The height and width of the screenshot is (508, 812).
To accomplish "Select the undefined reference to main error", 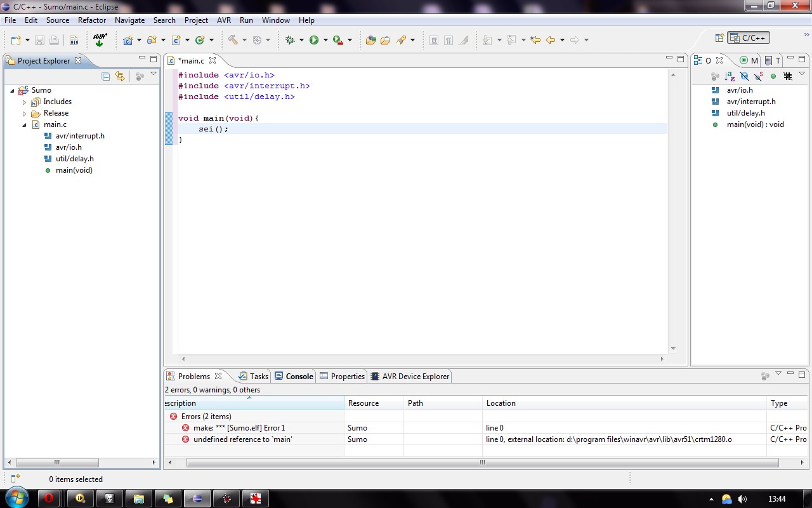I will pyautogui.click(x=242, y=439).
